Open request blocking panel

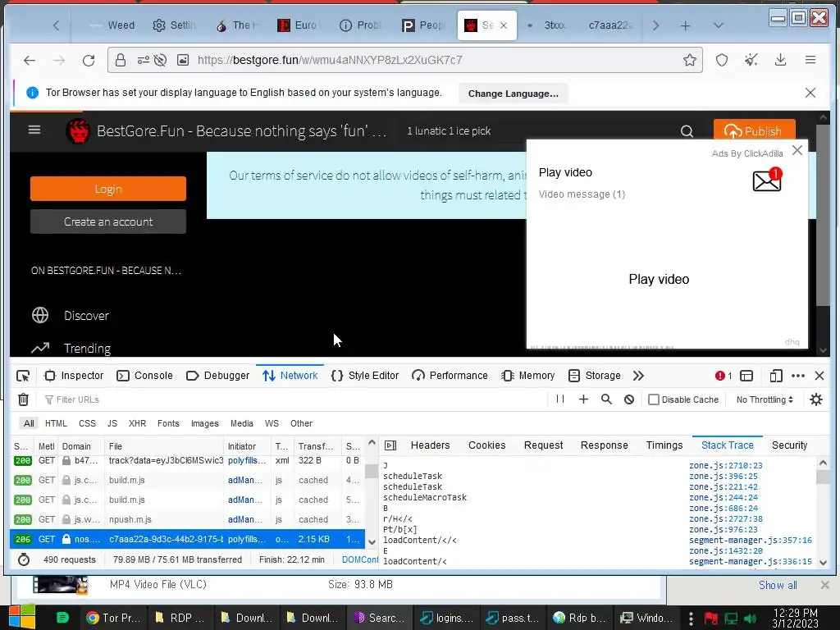(x=629, y=399)
